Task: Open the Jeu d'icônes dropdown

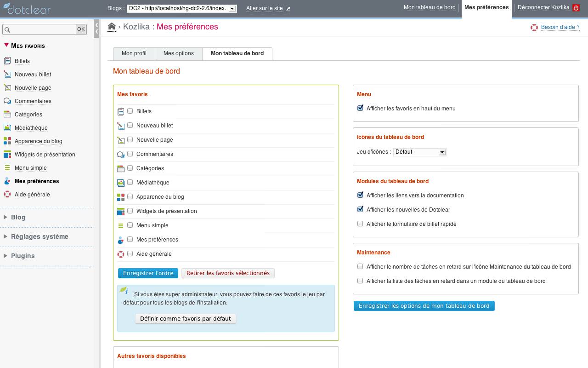Action: pos(420,152)
